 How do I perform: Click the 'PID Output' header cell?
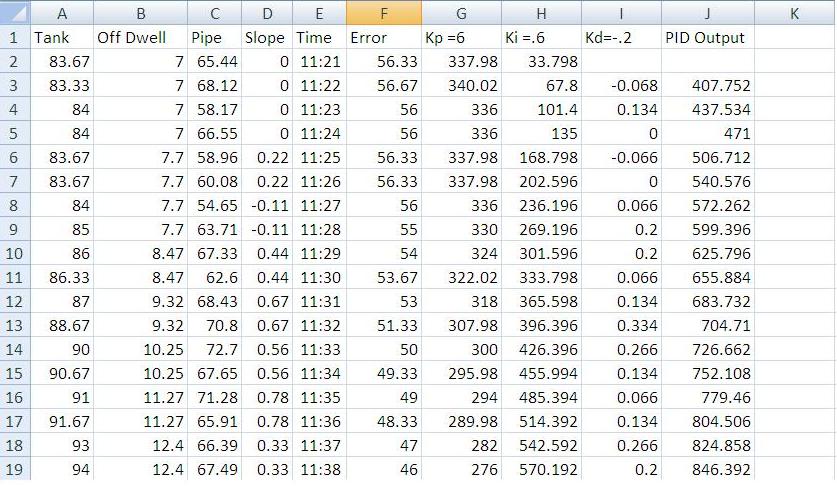(x=707, y=38)
